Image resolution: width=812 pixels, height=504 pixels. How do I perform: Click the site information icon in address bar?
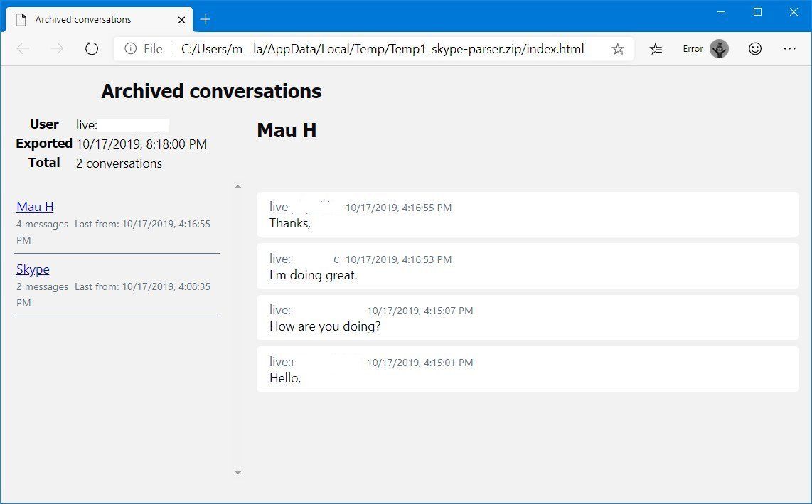130,49
